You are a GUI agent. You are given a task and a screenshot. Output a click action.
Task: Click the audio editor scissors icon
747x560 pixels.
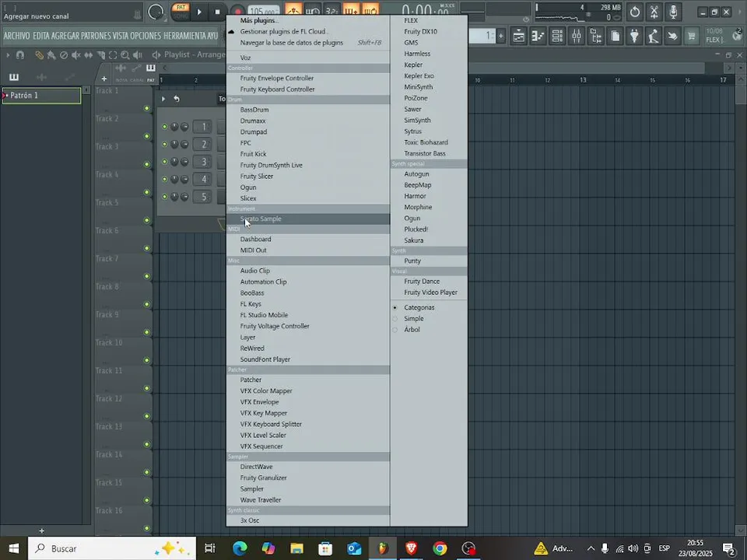(x=654, y=12)
